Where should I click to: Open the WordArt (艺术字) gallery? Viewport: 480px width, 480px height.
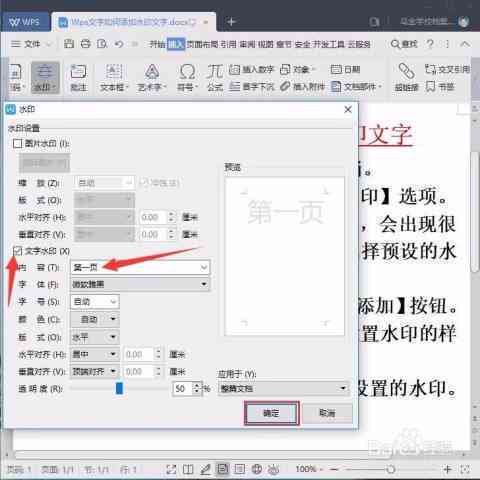[x=152, y=77]
